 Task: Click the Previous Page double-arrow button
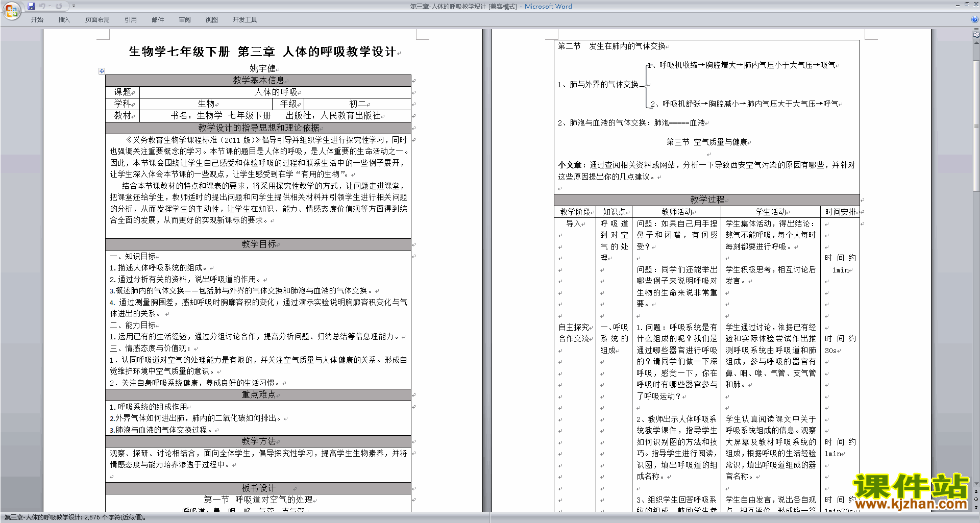[x=976, y=492]
